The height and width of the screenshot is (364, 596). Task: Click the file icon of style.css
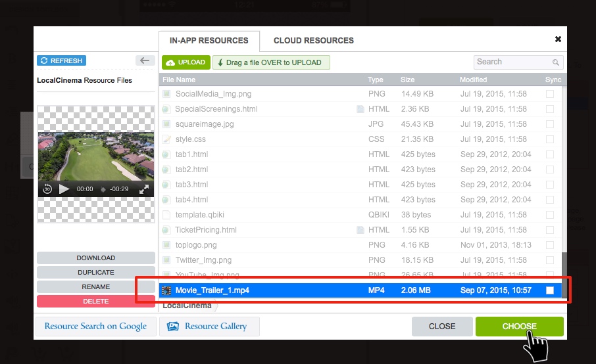[x=166, y=139]
